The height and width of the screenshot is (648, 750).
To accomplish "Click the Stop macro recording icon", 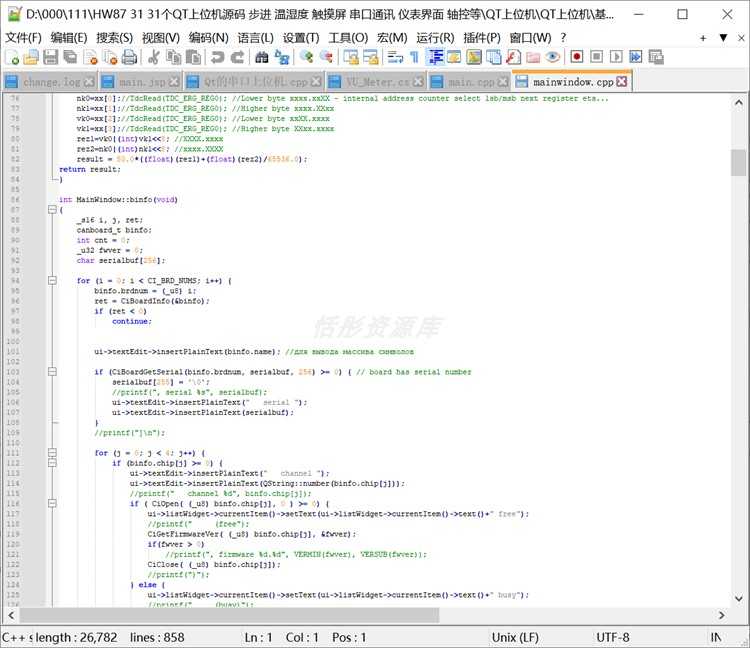I will click(596, 57).
